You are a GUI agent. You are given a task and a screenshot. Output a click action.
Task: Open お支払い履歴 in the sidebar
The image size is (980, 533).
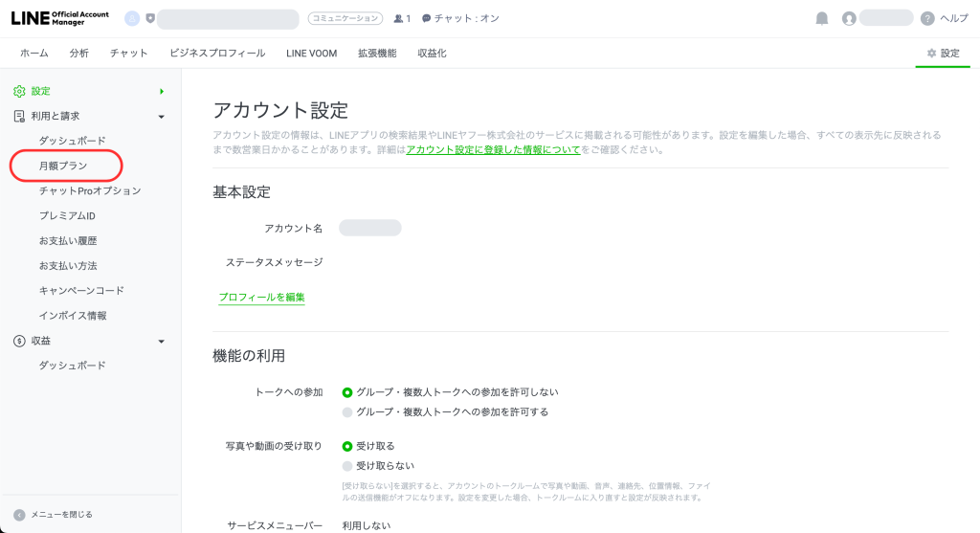click(68, 240)
